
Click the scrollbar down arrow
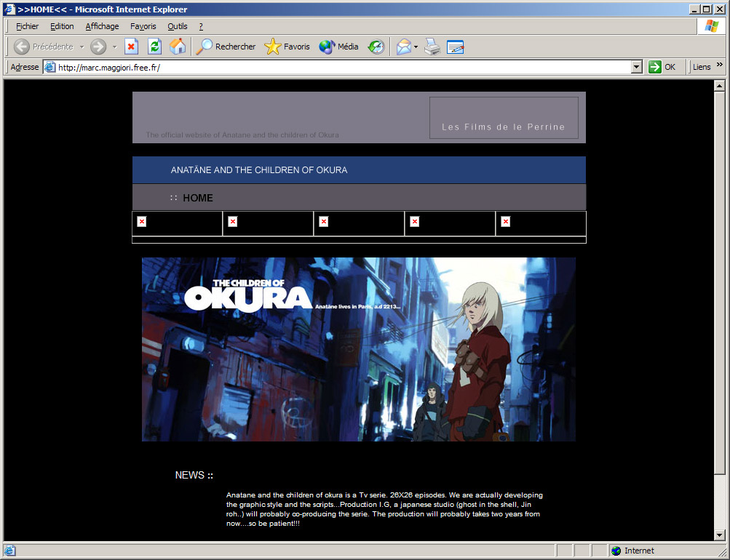[719, 535]
